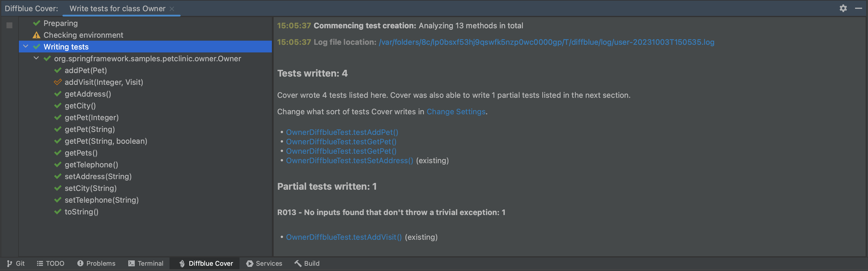Hide the Diffblue Cover tool window

coord(858,9)
